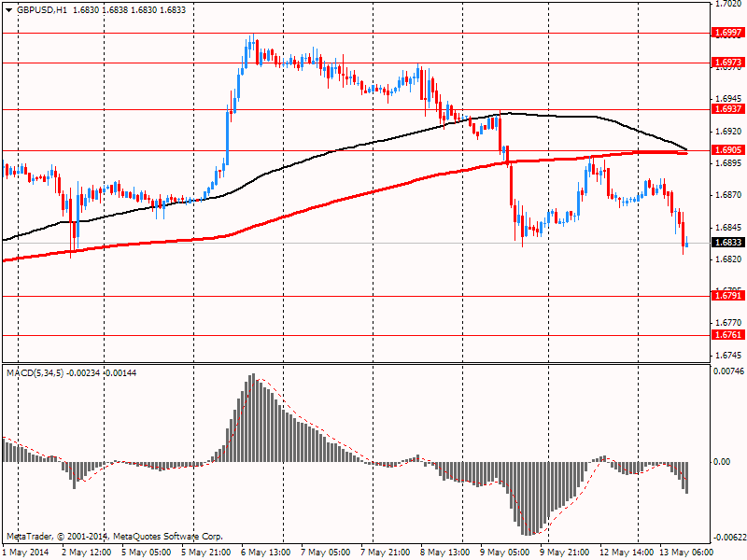Click the 1.6791 support level label

point(727,296)
